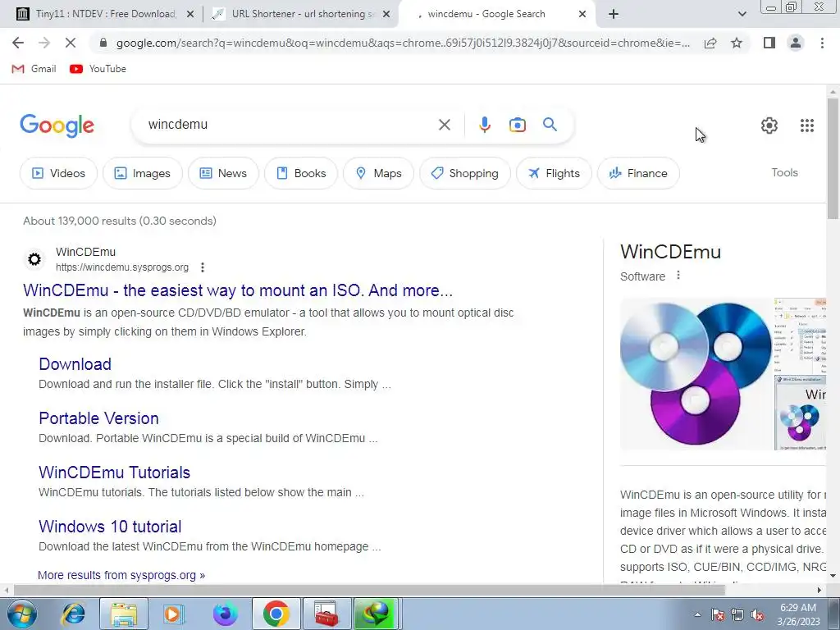Start a voice search with microphone
Image resolution: width=840 pixels, height=630 pixels.
[484, 125]
